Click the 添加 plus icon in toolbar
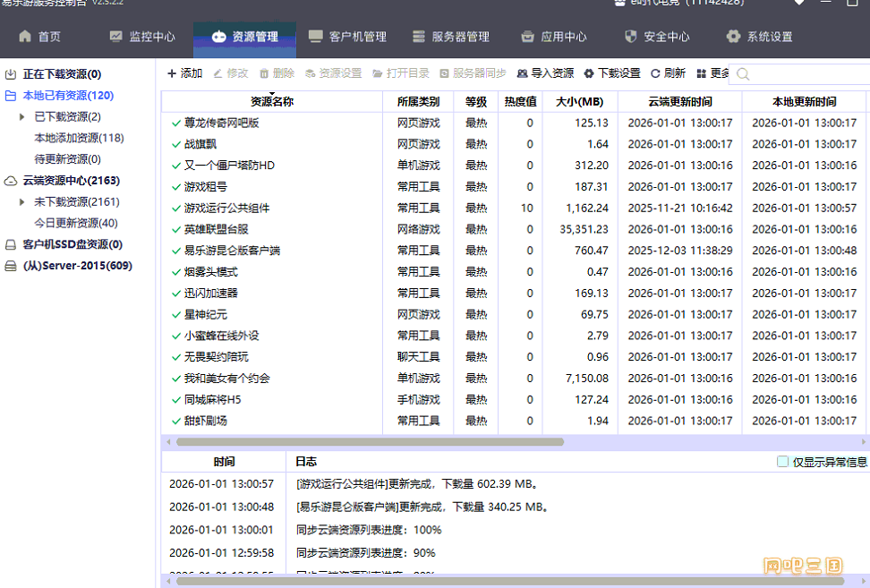Image resolution: width=870 pixels, height=588 pixels. click(x=172, y=73)
